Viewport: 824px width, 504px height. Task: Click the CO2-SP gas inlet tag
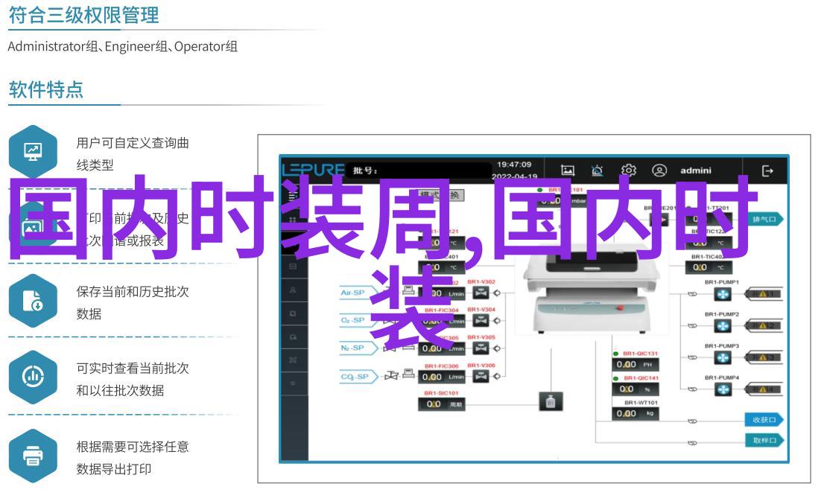pyautogui.click(x=358, y=377)
